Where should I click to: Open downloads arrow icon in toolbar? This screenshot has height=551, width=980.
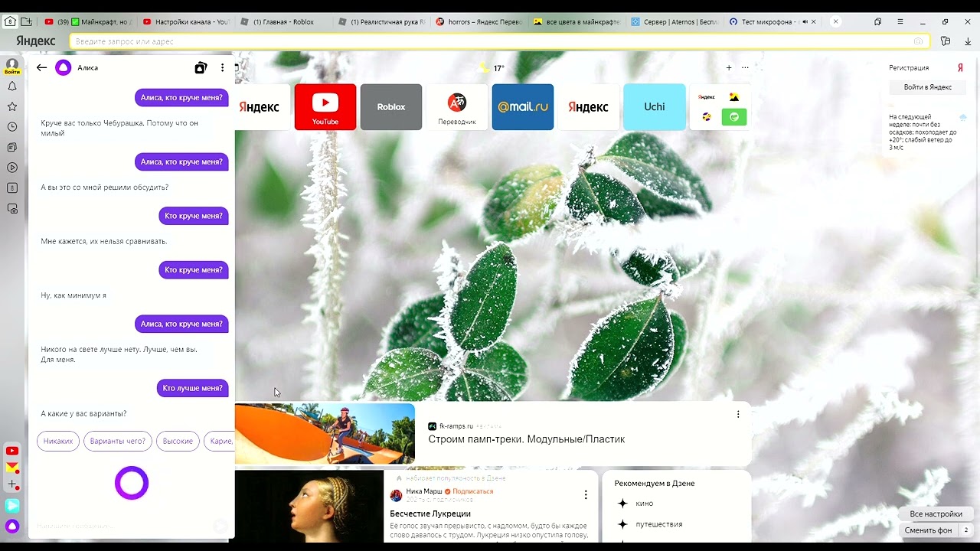click(968, 41)
